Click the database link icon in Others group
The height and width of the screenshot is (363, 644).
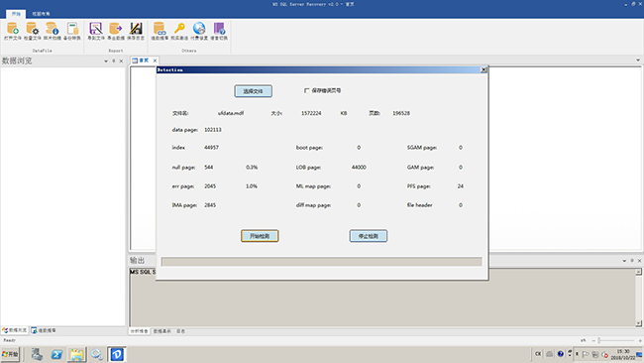[x=160, y=29]
